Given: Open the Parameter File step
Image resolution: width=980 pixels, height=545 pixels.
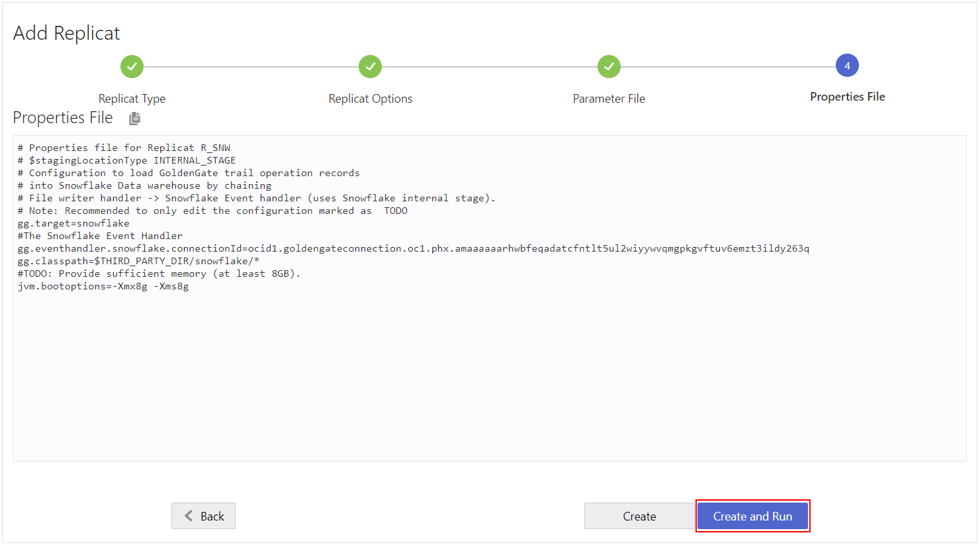Looking at the screenshot, I should [x=608, y=98].
